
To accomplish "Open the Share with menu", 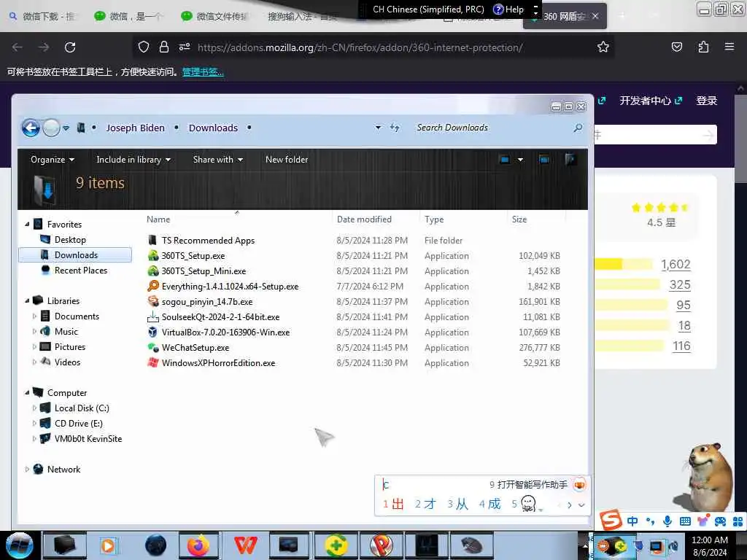I will 217,160.
